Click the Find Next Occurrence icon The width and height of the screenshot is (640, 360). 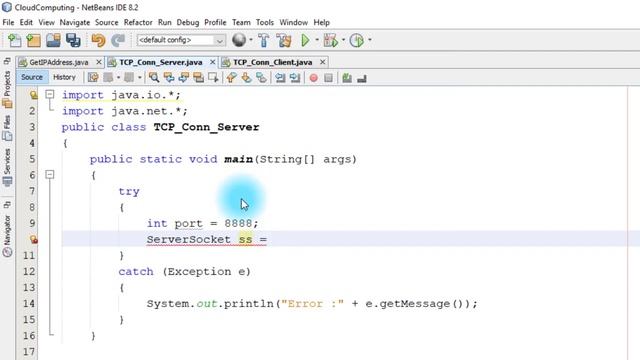pyautogui.click(x=184, y=78)
